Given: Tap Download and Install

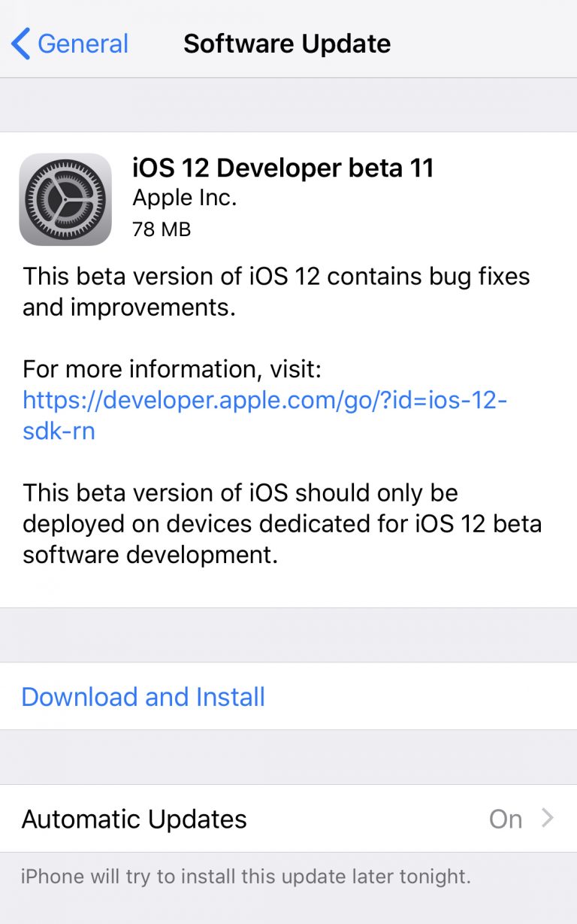Looking at the screenshot, I should [143, 697].
